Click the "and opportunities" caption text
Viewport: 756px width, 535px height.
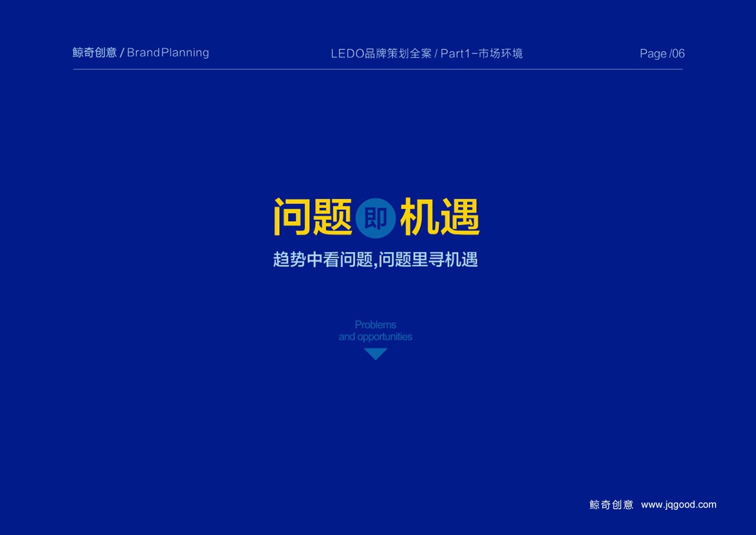pyautogui.click(x=375, y=337)
